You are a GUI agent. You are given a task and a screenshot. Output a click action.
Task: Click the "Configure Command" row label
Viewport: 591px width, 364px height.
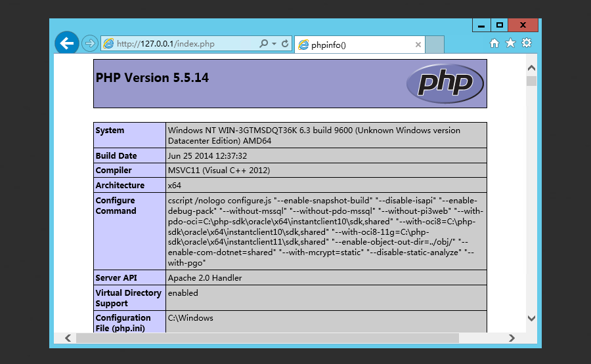pyautogui.click(x=116, y=205)
